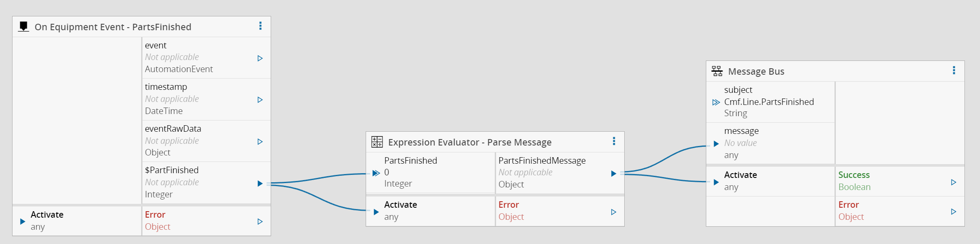Click the timestamp output port arrow
The width and height of the screenshot is (980, 244).
(x=260, y=100)
